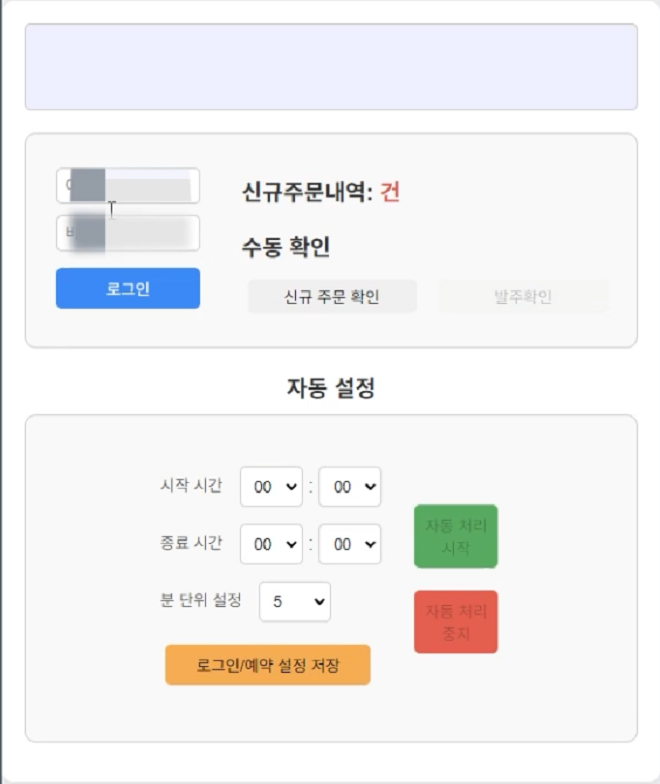The image size is (660, 784).
Task: Click the 수동 확인 heading
Action: pyautogui.click(x=286, y=247)
